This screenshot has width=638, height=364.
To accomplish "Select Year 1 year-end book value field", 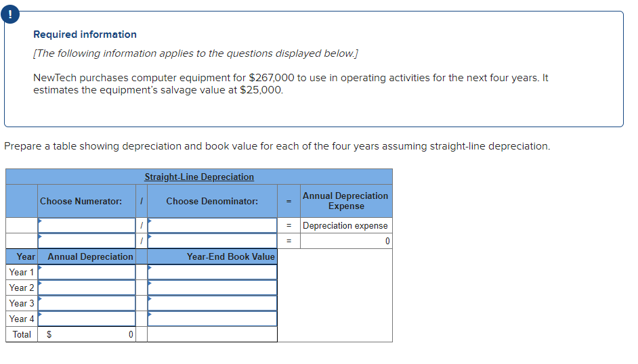I will click(x=212, y=272).
